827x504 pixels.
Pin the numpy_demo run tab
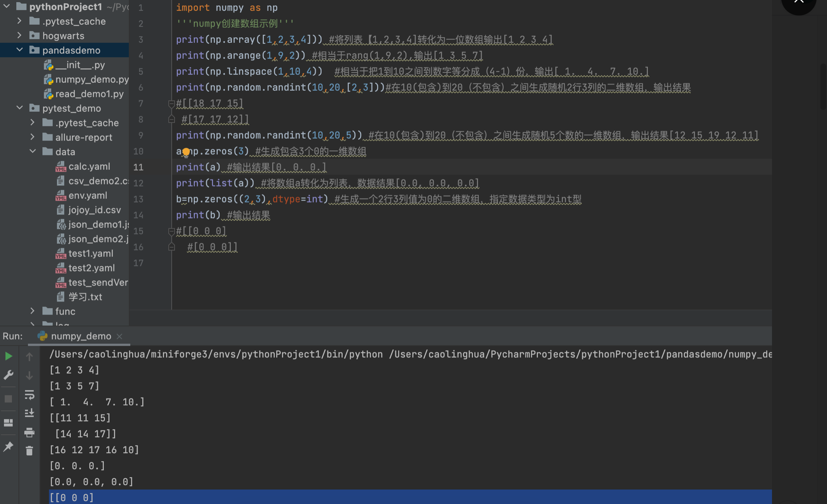(8, 447)
